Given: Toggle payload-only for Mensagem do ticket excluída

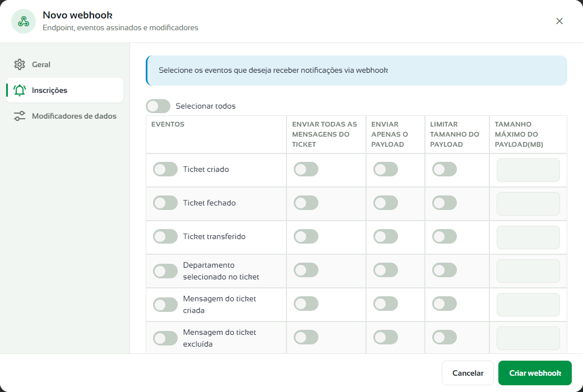Looking at the screenshot, I should click(386, 337).
